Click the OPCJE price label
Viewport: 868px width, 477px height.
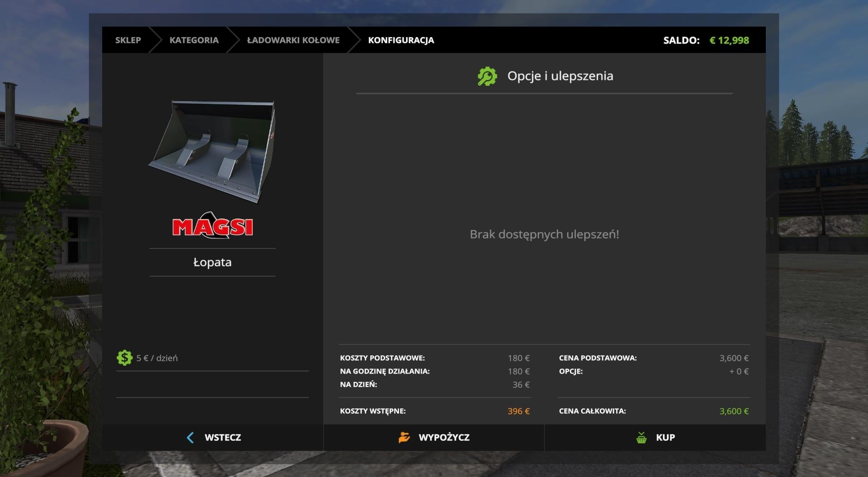pyautogui.click(x=571, y=371)
